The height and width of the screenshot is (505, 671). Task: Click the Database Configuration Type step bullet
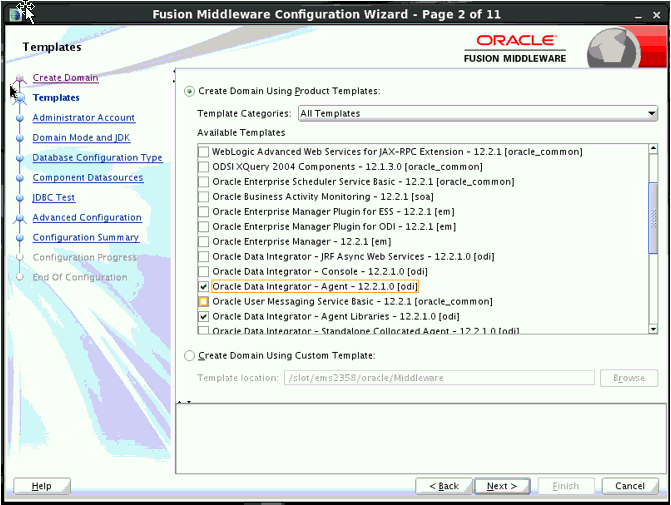click(19, 158)
